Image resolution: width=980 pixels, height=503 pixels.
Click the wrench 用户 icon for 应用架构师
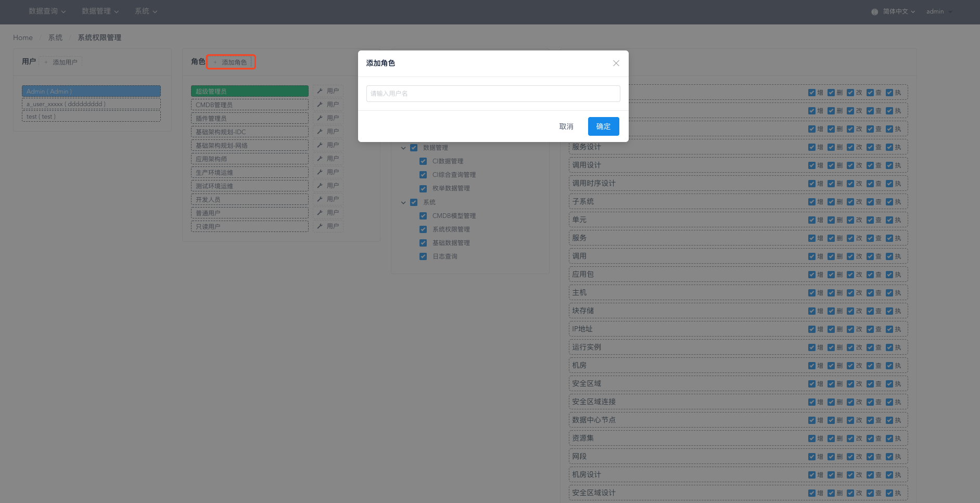point(328,159)
